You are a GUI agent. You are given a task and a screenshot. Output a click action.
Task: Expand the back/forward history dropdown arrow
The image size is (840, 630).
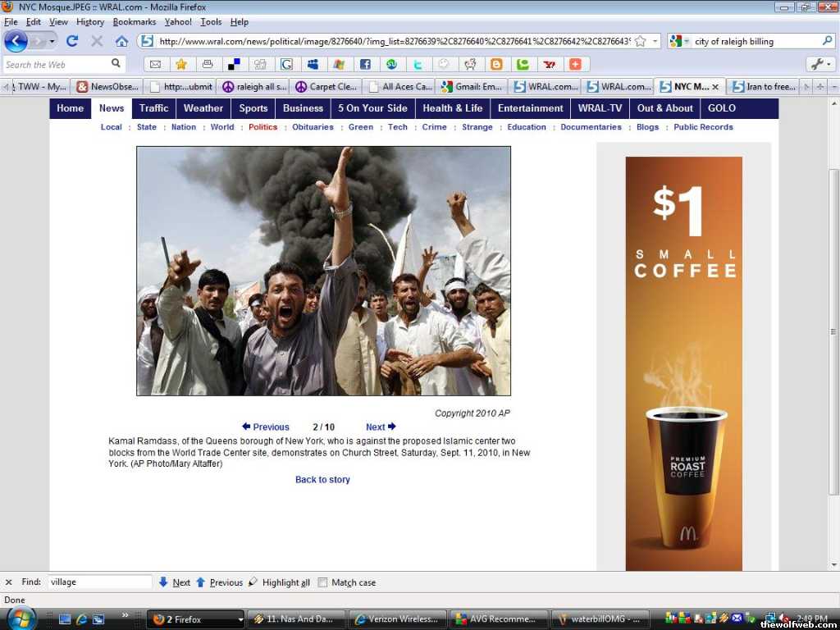tap(52, 41)
